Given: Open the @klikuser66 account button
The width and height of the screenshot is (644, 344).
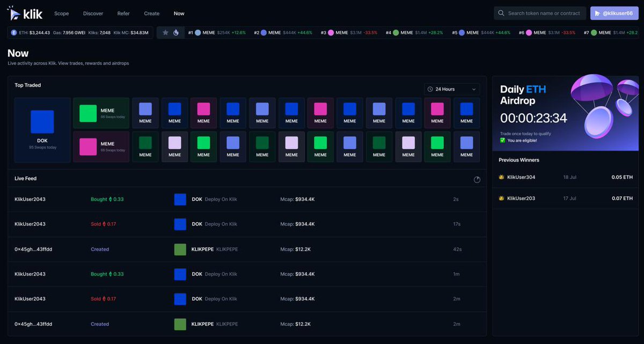Looking at the screenshot, I should click(614, 13).
